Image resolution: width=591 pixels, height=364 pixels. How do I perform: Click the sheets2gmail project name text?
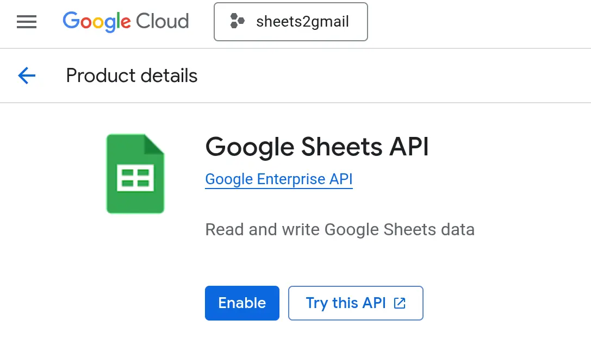click(x=302, y=22)
